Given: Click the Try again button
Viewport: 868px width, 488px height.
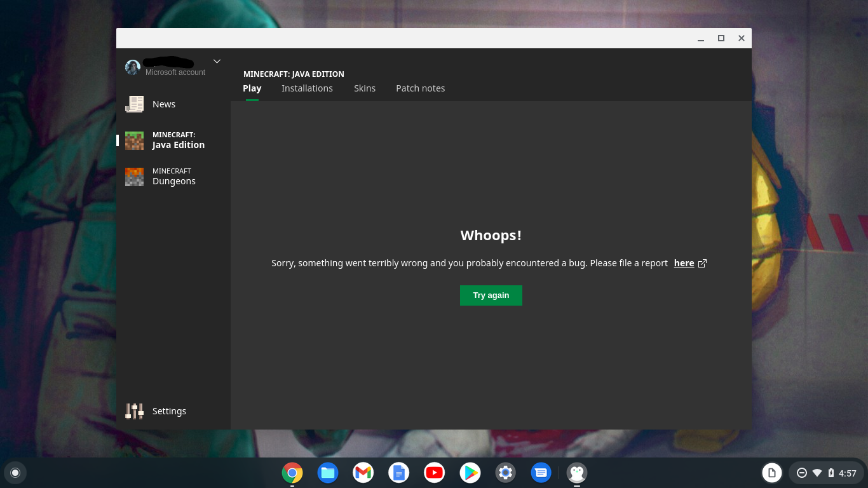Looking at the screenshot, I should pyautogui.click(x=491, y=295).
